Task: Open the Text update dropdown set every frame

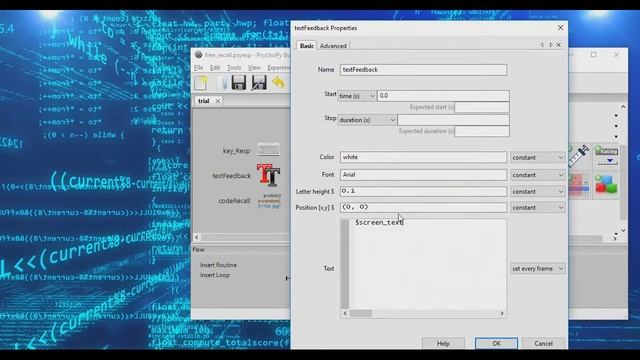Action: click(x=538, y=269)
